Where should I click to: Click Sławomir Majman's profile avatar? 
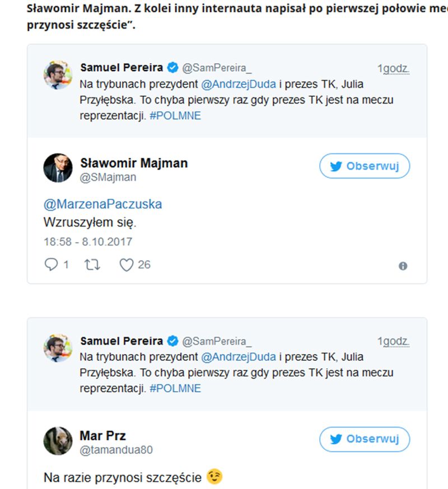coord(58,167)
